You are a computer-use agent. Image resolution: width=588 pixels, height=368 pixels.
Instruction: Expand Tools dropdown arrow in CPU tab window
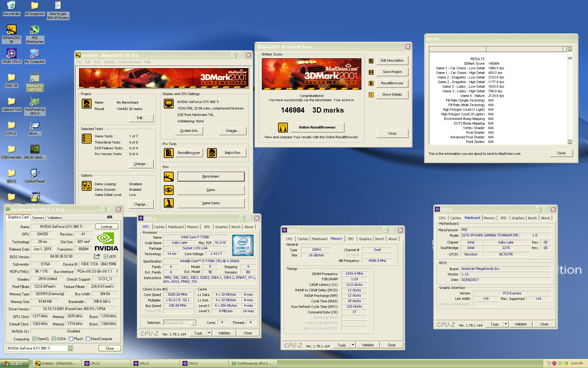[x=209, y=333]
